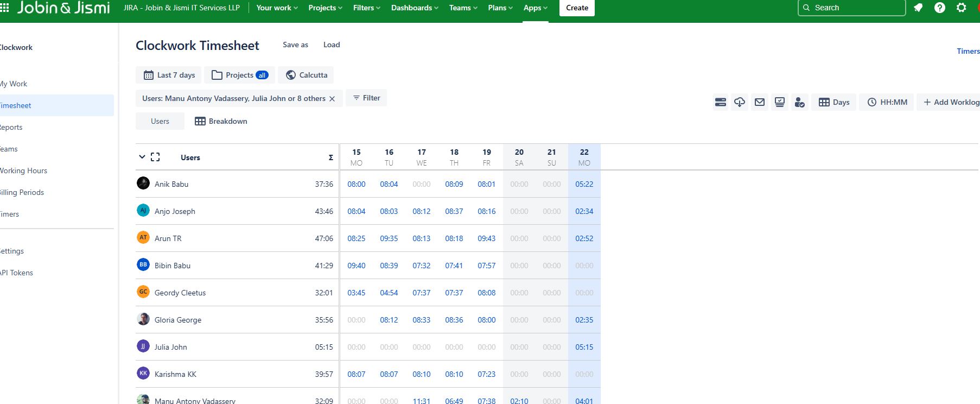Image resolution: width=980 pixels, height=404 pixels.
Task: Open the Apps menu in navbar
Action: 535,8
